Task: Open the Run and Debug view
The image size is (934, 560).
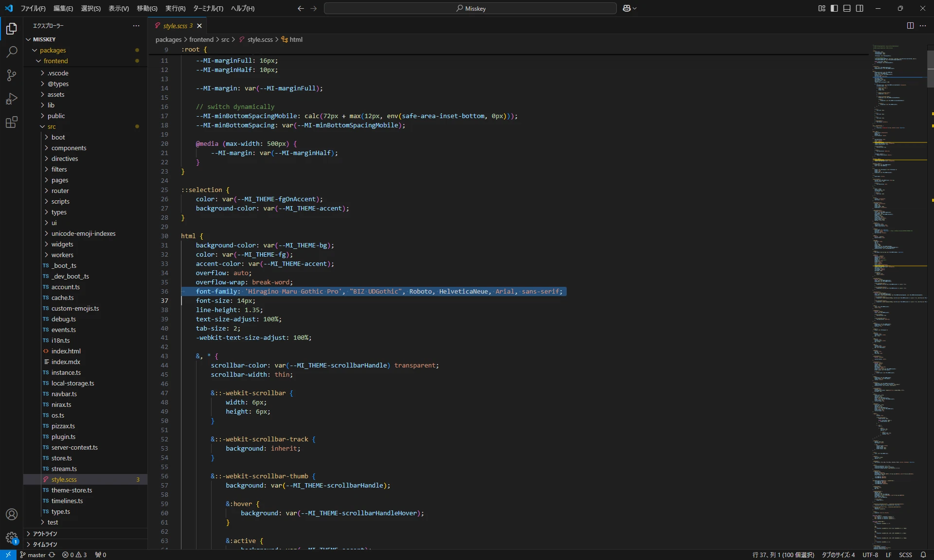Action: point(11,99)
